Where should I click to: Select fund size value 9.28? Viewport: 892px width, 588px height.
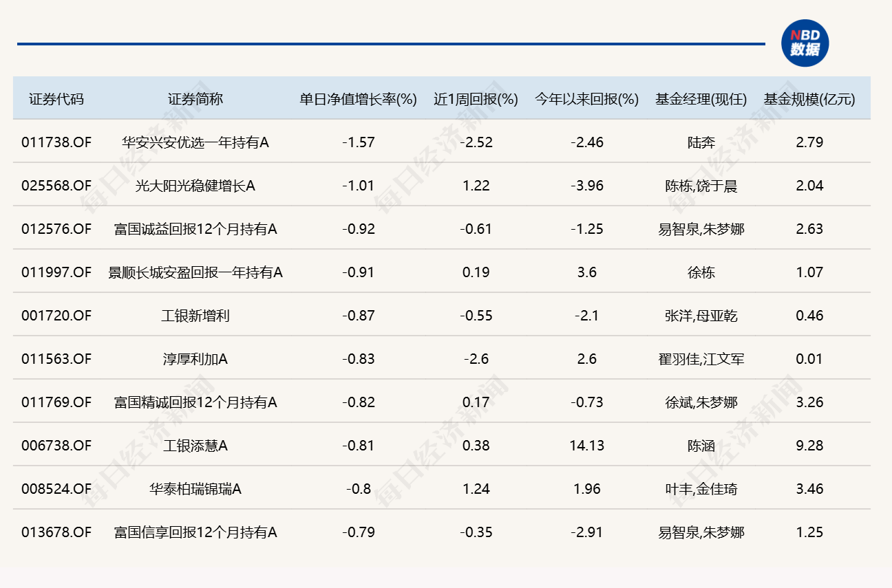coord(809,446)
